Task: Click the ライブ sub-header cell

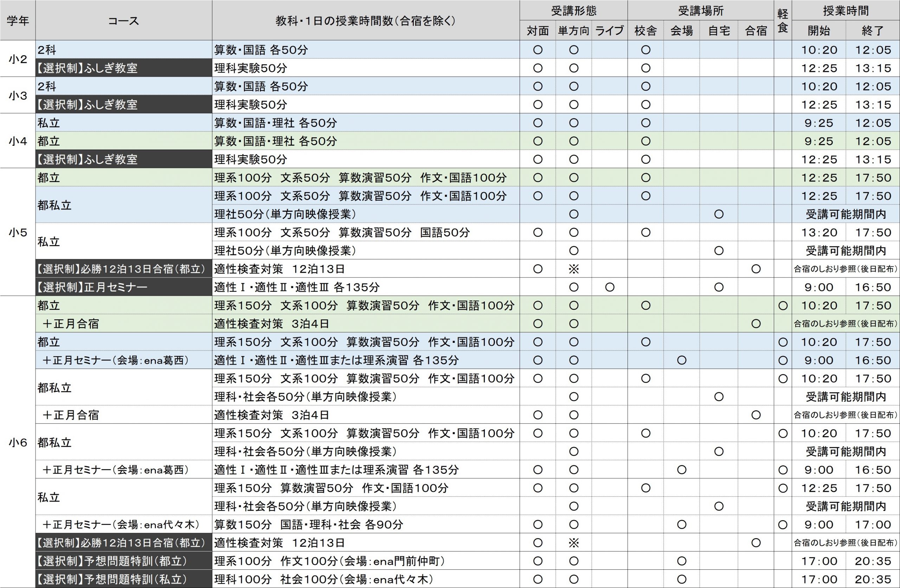Action: [609, 31]
